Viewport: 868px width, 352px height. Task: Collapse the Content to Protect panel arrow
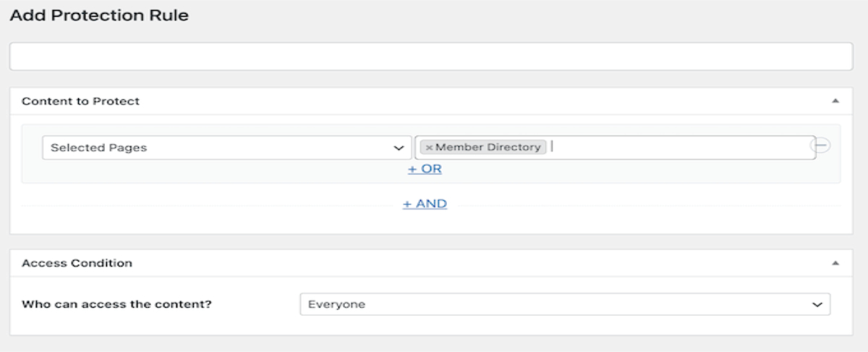[835, 101]
